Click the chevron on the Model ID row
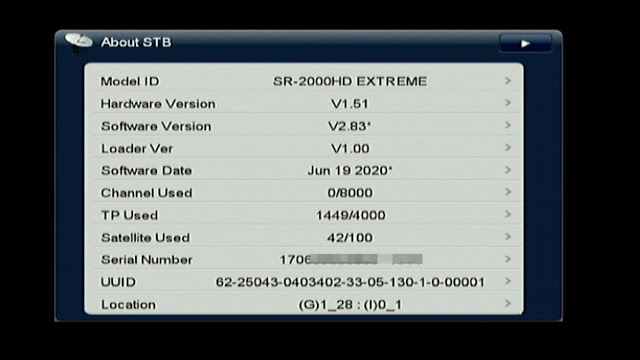The height and width of the screenshot is (360, 640). click(x=508, y=81)
